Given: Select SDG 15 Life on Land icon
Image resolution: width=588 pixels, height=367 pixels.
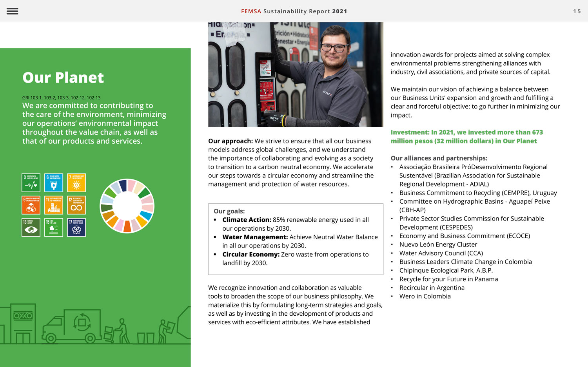Looking at the screenshot, I should (x=54, y=227).
